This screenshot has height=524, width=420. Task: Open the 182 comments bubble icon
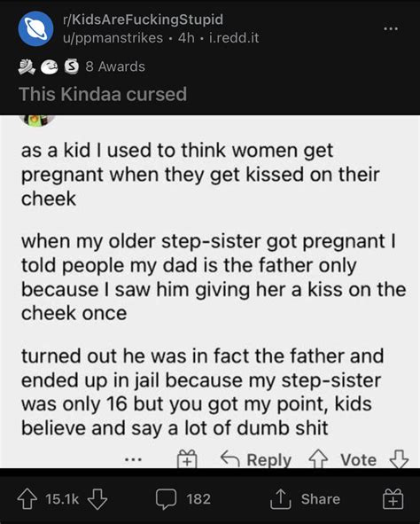click(166, 499)
